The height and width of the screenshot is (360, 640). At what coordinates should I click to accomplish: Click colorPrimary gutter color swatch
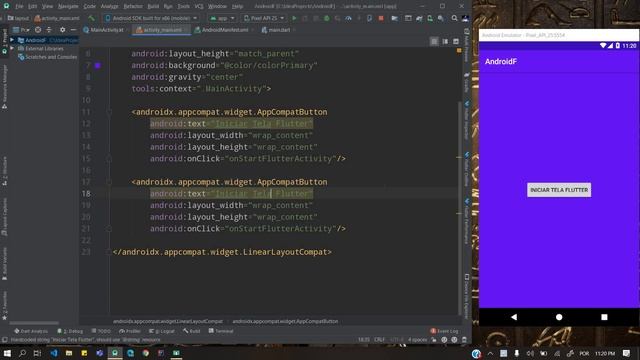(x=98, y=65)
